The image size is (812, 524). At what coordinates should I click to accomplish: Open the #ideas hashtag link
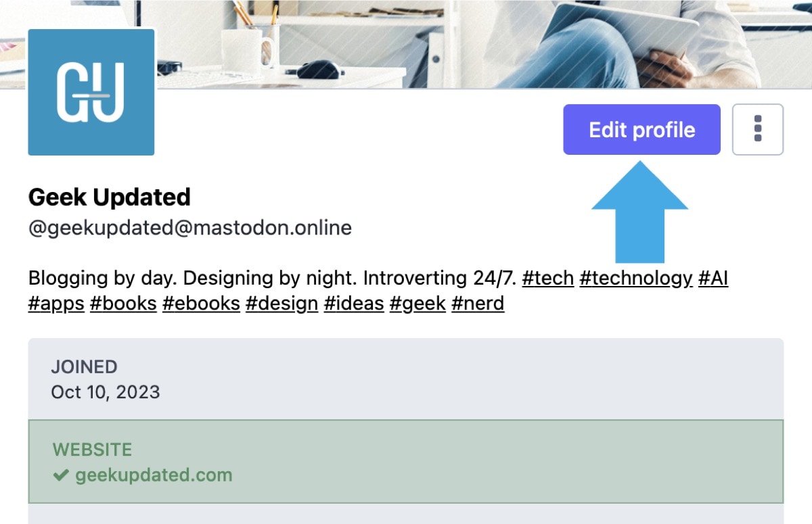point(353,304)
